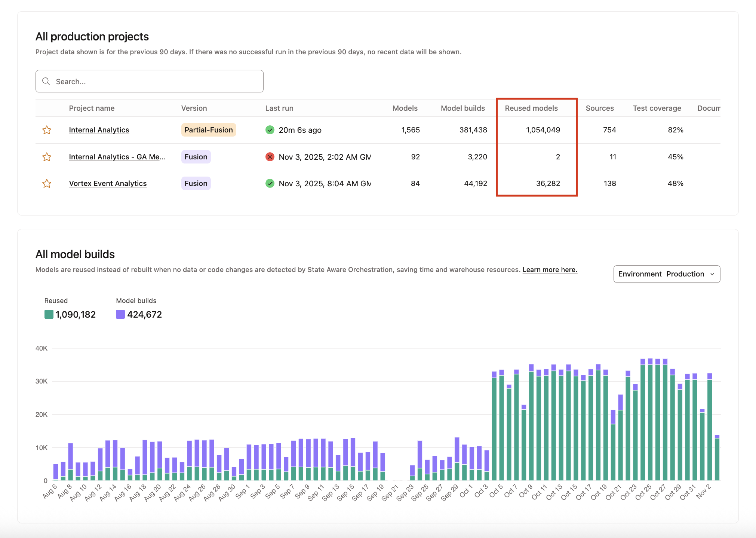Image resolution: width=756 pixels, height=538 pixels.
Task: Follow the Learn more here link
Action: [x=550, y=269]
